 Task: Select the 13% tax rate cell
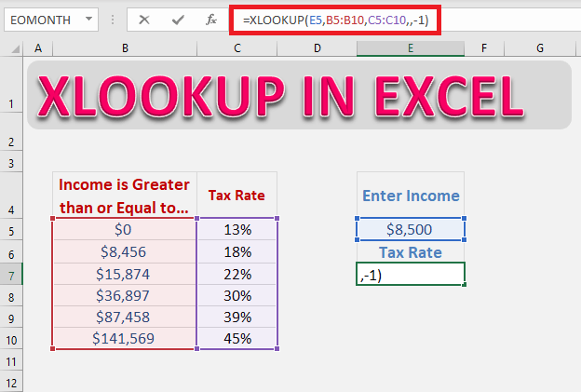click(x=237, y=229)
